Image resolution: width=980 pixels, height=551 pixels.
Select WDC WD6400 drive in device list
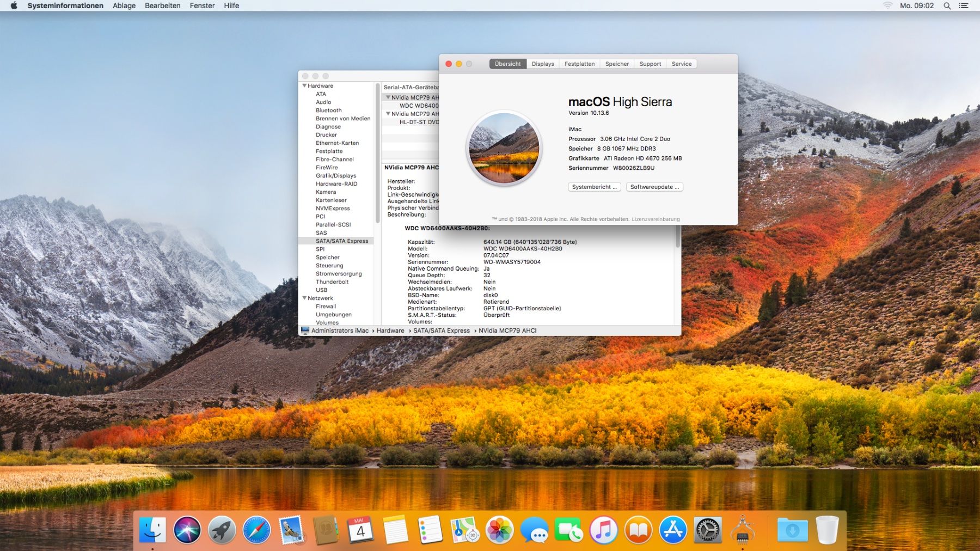[419, 106]
